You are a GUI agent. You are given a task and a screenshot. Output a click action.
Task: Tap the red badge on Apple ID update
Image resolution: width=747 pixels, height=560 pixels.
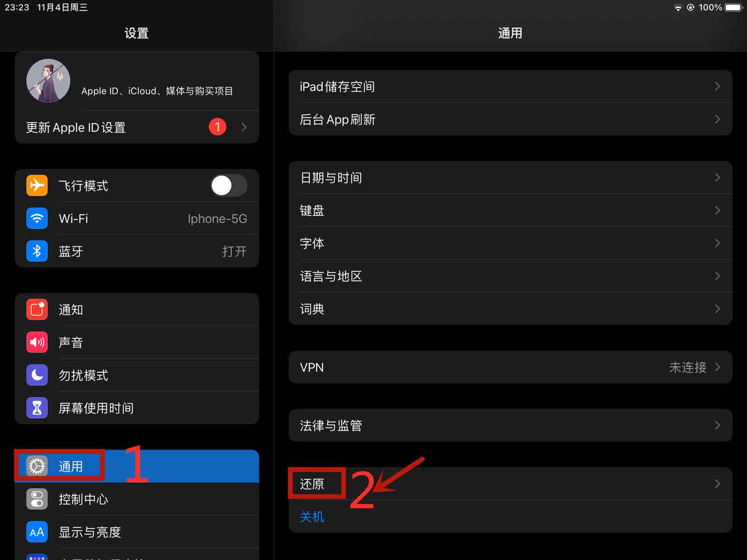tap(218, 127)
